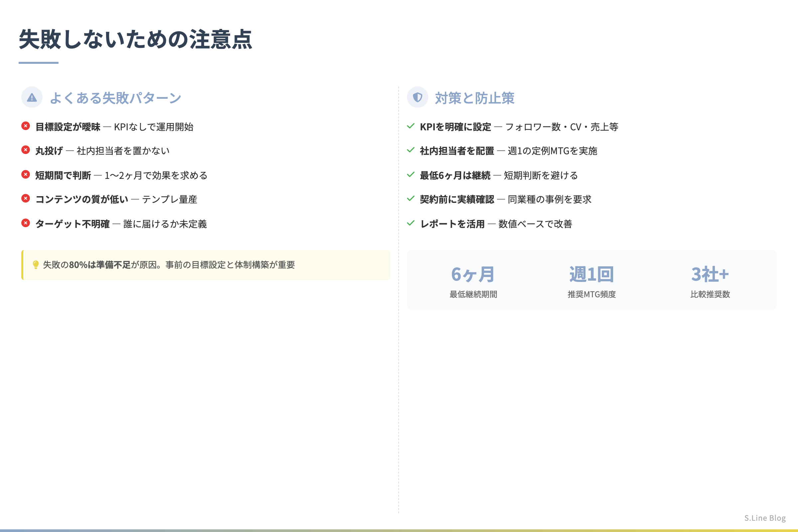Image resolution: width=798 pixels, height=532 pixels.
Task: Click the text コンテンツの質が低い — テンプレ量産
Action: 116,199
